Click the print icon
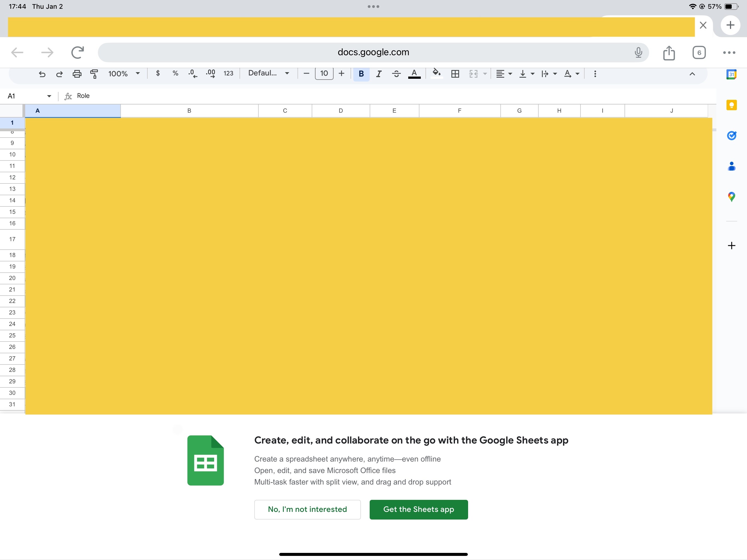Viewport: 747px width, 560px height. tap(77, 74)
